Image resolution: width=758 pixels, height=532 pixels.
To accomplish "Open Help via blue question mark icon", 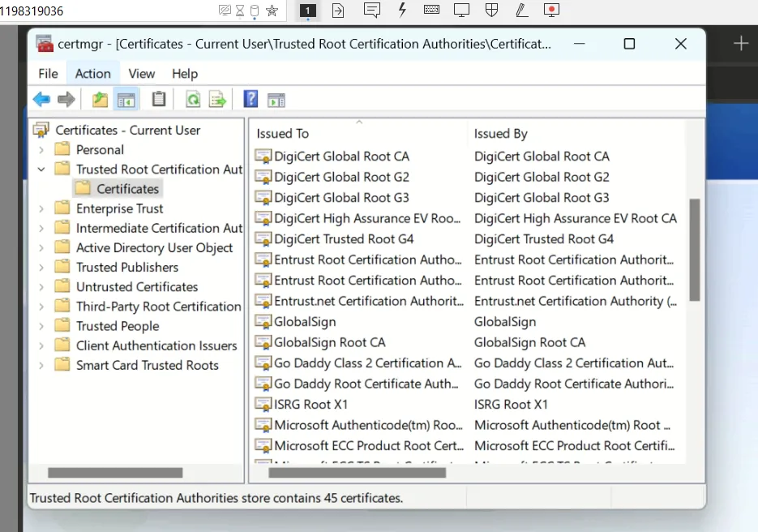I will tap(251, 100).
